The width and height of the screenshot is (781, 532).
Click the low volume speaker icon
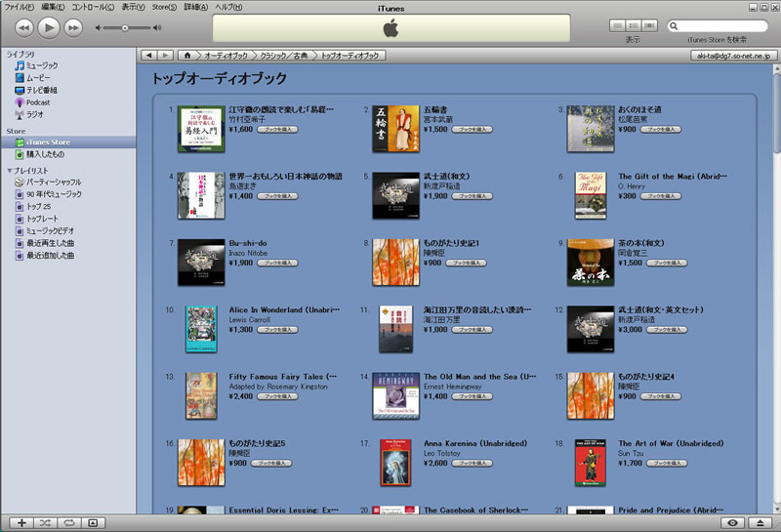click(x=99, y=28)
